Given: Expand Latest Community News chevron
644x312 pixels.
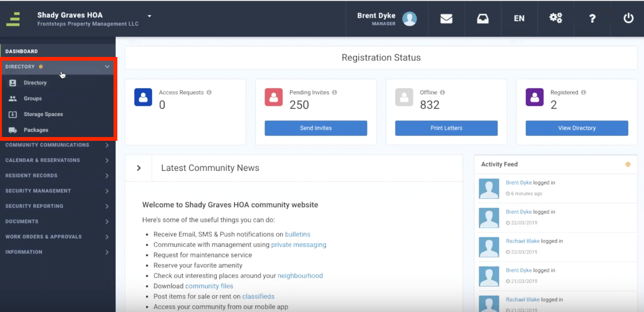Looking at the screenshot, I should click(139, 168).
